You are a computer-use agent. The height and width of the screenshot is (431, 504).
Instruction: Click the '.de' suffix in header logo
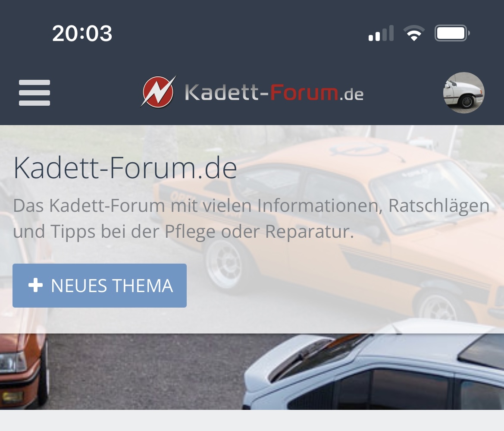tap(352, 94)
